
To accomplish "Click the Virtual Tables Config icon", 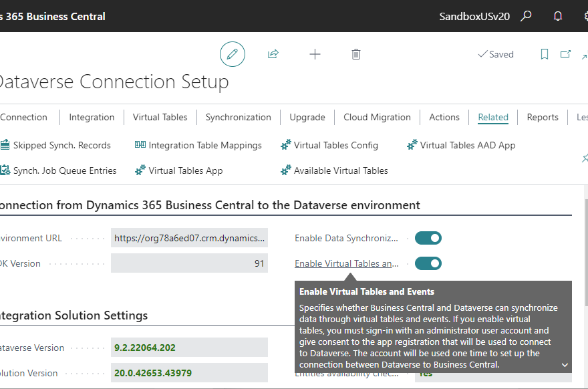I will tap(286, 145).
